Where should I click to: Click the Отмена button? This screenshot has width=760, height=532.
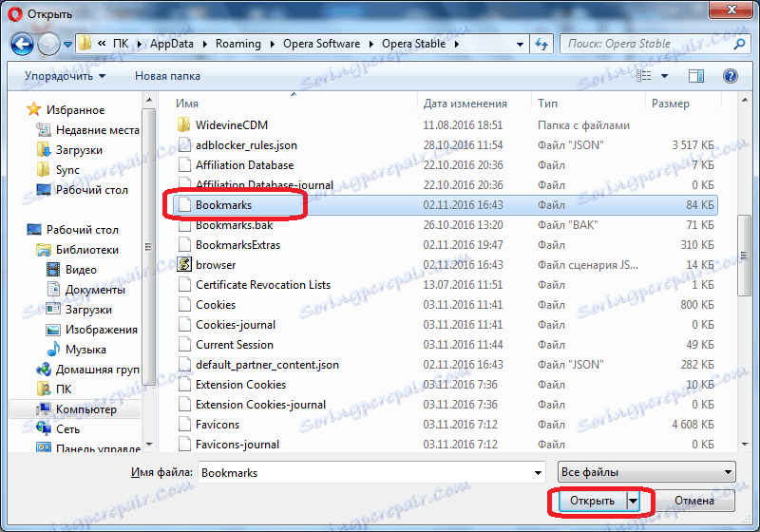click(694, 501)
